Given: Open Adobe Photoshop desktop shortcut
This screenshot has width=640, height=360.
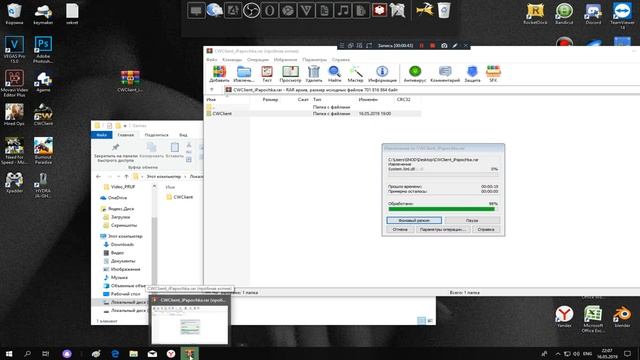Looking at the screenshot, I should (43, 49).
